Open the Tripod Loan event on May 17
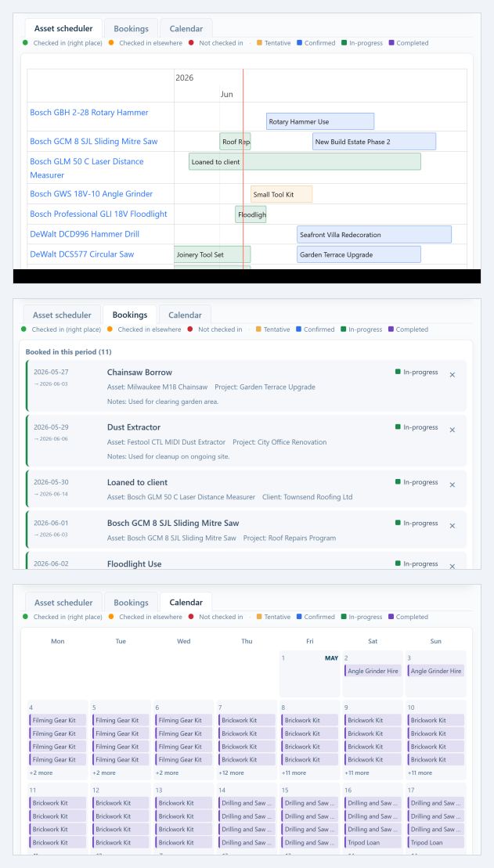This screenshot has height=868, width=494. (x=436, y=842)
